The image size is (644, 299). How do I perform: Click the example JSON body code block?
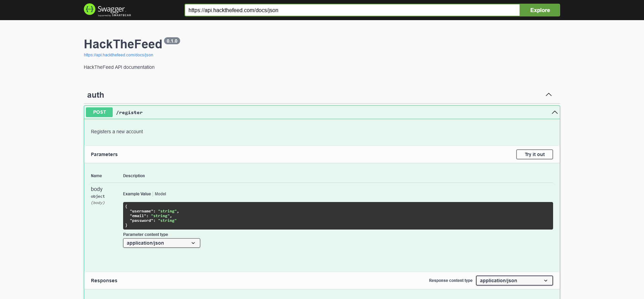[x=338, y=216]
